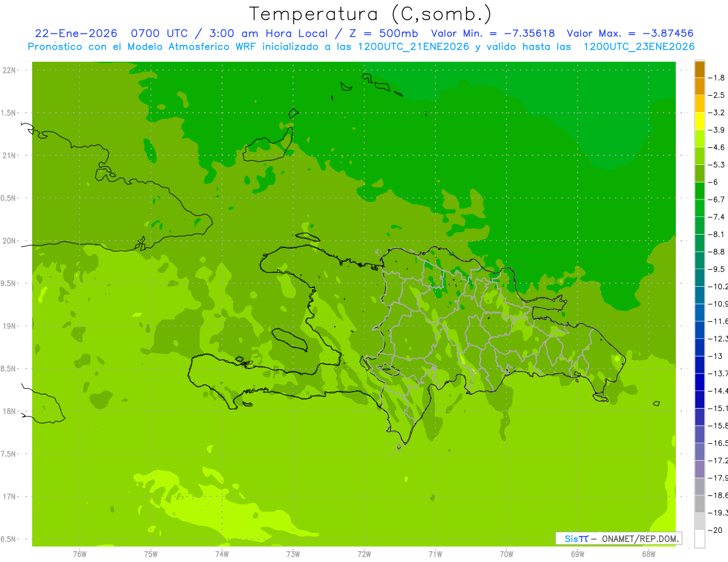Click the '17N' latitude label

(10, 497)
